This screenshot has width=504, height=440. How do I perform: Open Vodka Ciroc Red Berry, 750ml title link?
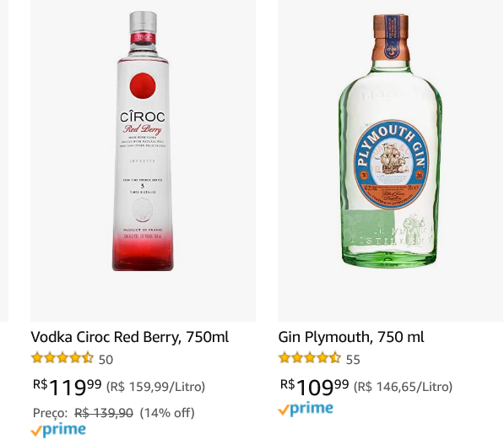(130, 337)
